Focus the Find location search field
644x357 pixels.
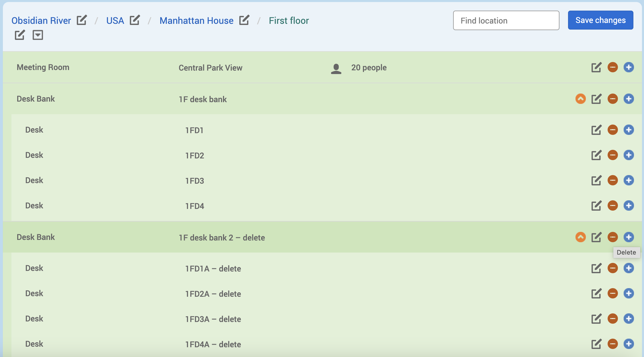(506, 20)
